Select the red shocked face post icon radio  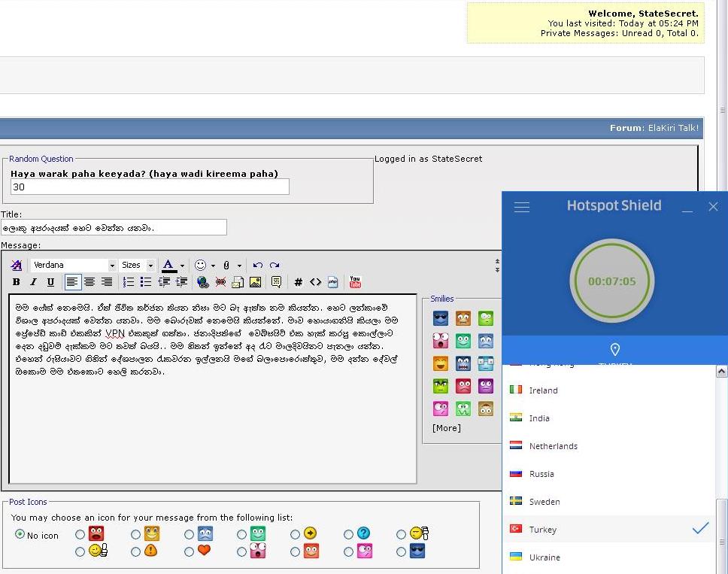pyautogui.click(x=80, y=535)
